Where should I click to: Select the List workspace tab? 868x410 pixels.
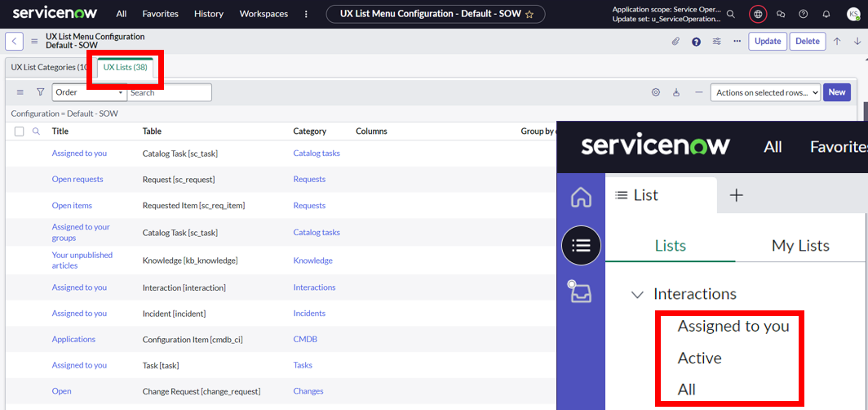(x=662, y=195)
